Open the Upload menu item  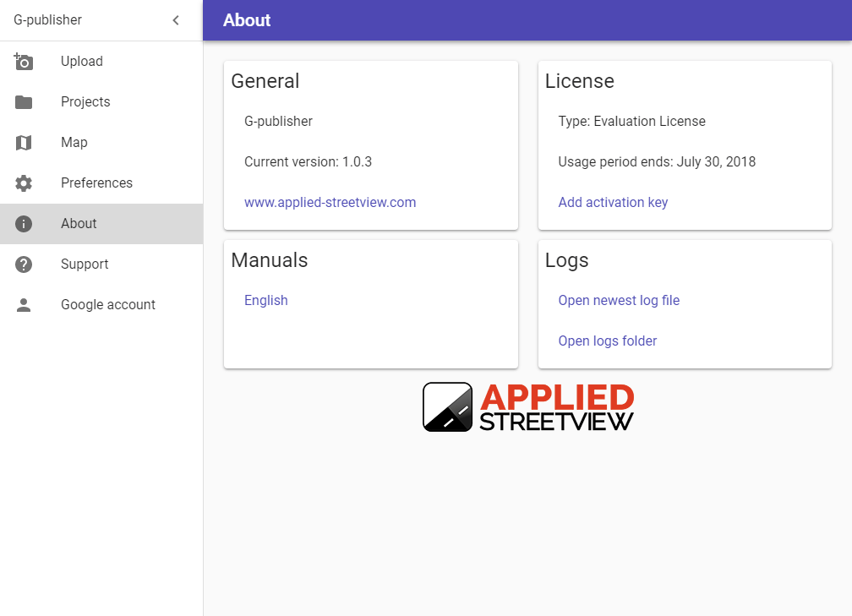click(101, 62)
